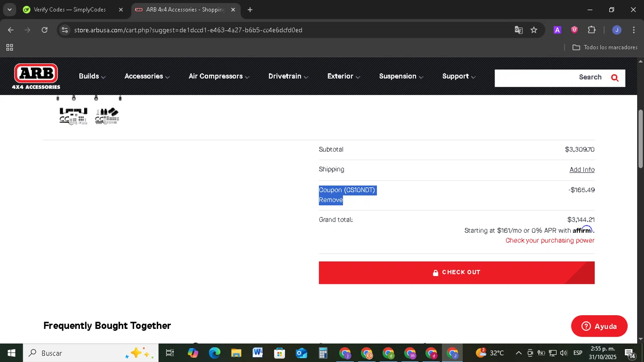Screen dimensions: 644x362
Task: Open the tab search dropdown arrow
Action: pyautogui.click(x=9, y=9)
